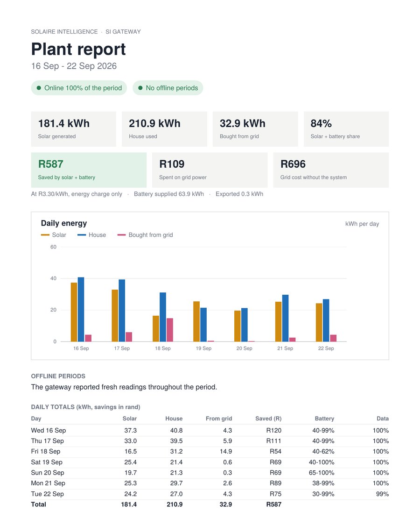Click the Battery supplied 63.9 kWh note
The image size is (420, 511).
tap(168, 194)
